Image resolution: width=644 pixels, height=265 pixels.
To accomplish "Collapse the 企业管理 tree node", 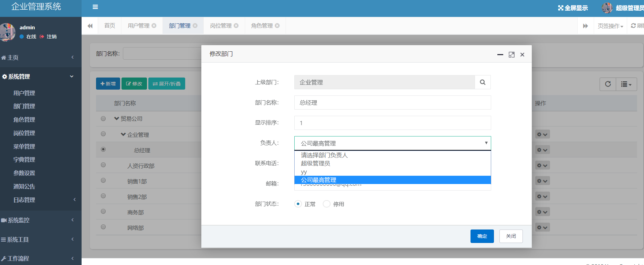I will [123, 134].
